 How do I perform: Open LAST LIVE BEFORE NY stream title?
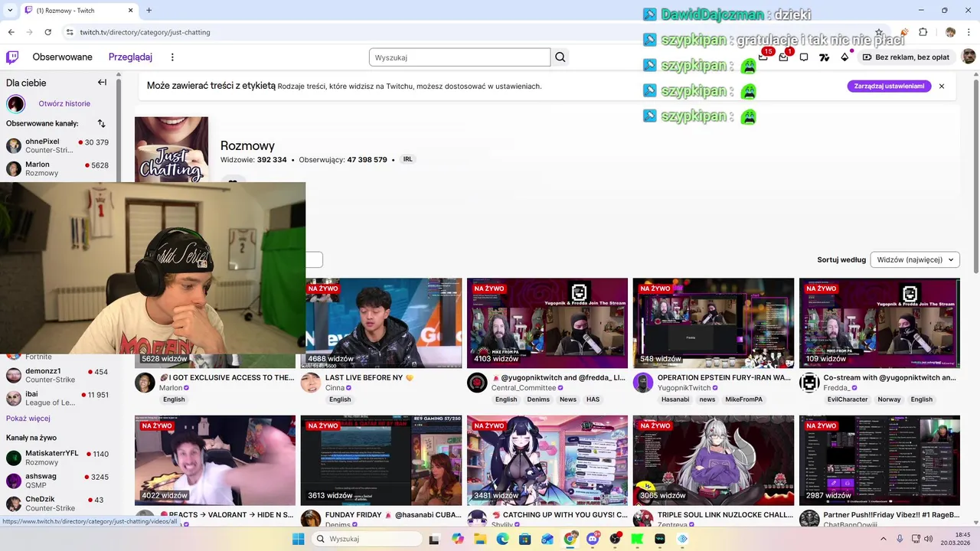[x=369, y=377]
